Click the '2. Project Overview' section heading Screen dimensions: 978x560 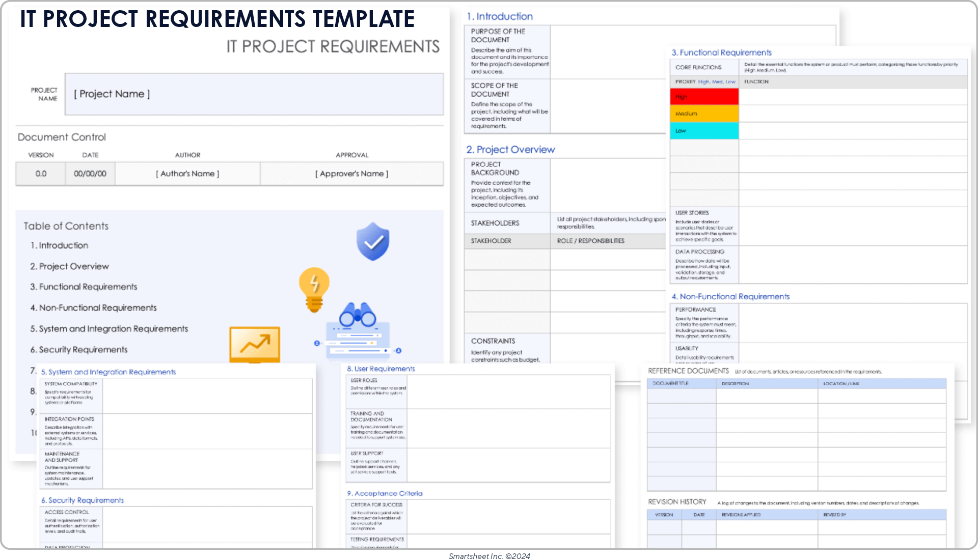click(510, 150)
